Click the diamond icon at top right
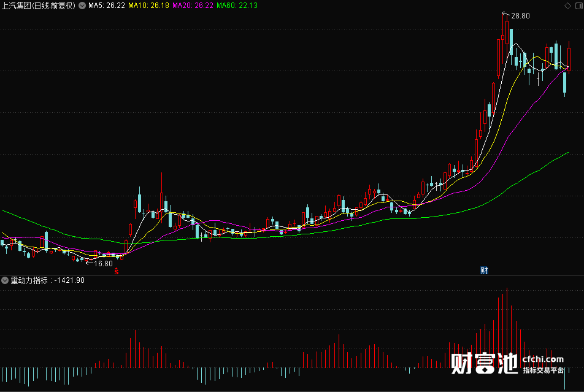The width and height of the screenshot is (584, 392). point(567,6)
